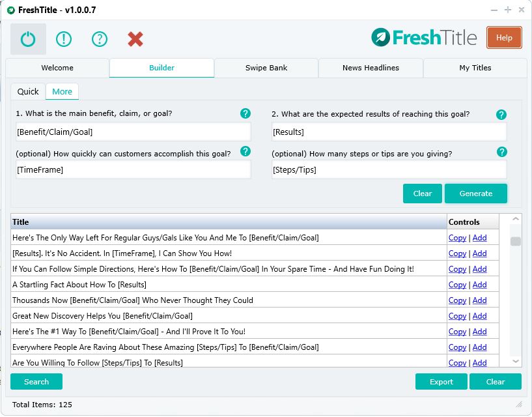Copy the 'Follow Simple Directions' title
Image resolution: width=532 pixels, height=417 pixels.
pos(457,269)
